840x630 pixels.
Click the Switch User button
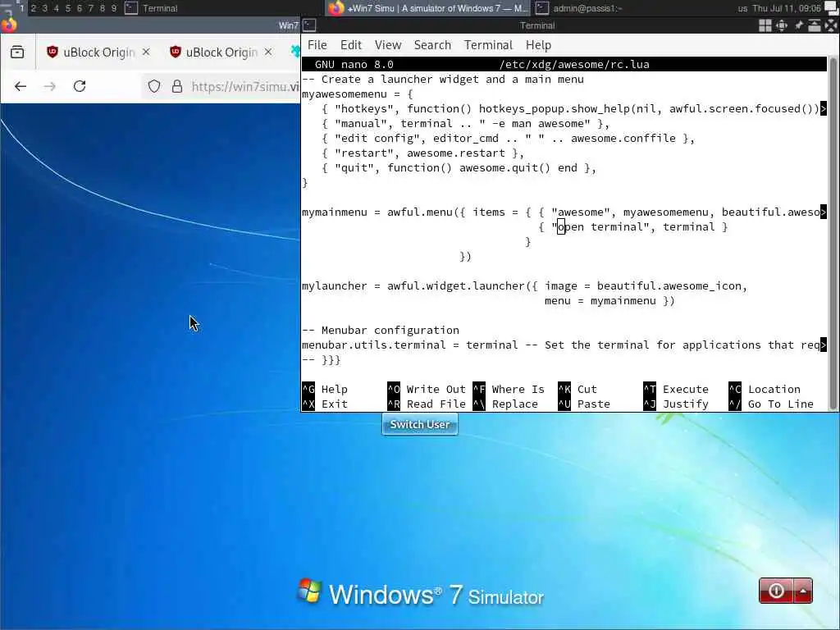[x=420, y=424]
